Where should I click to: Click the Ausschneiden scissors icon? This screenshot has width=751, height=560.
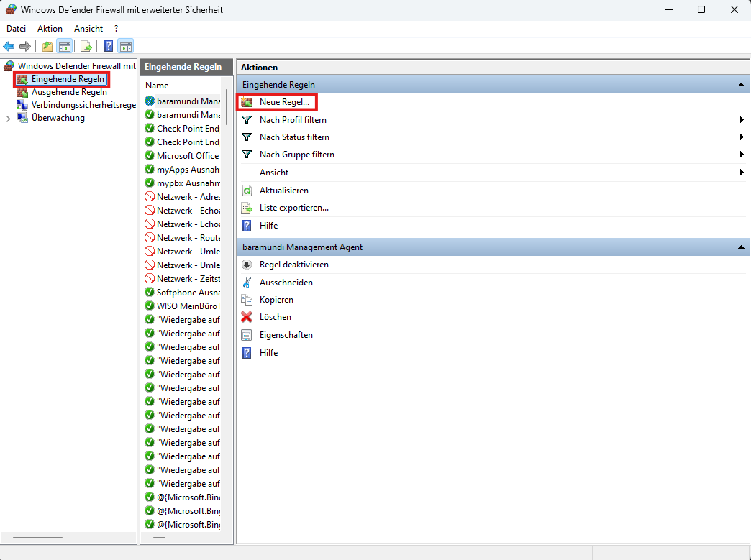point(247,283)
